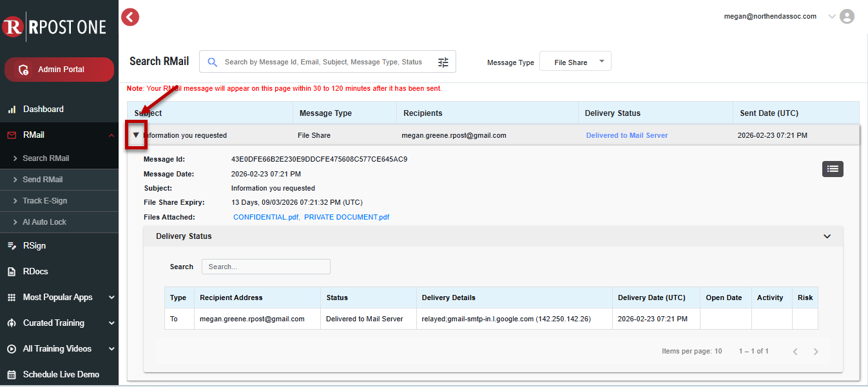This screenshot has height=387, width=868.
Task: Click the Admin Portal button
Action: coord(59,70)
